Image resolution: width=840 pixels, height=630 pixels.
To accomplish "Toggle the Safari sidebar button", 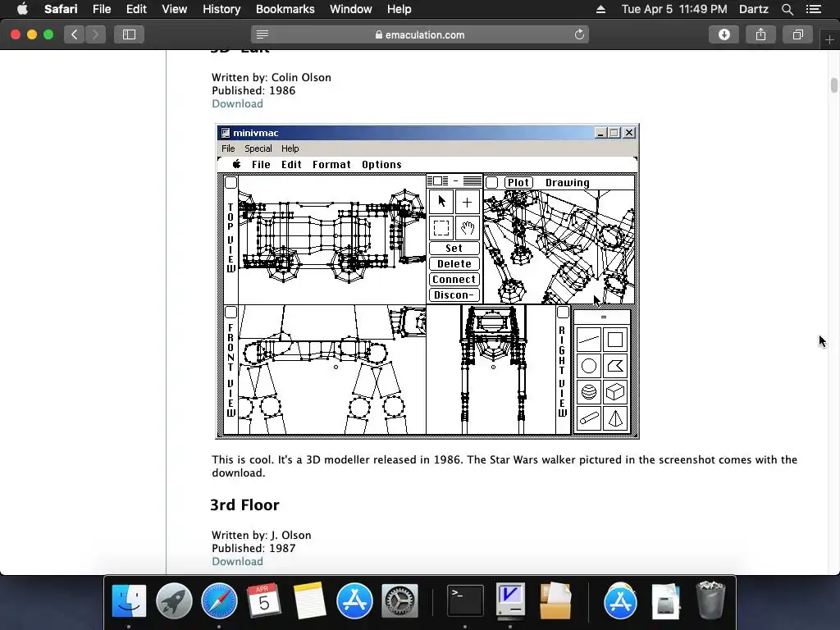I will [129, 34].
